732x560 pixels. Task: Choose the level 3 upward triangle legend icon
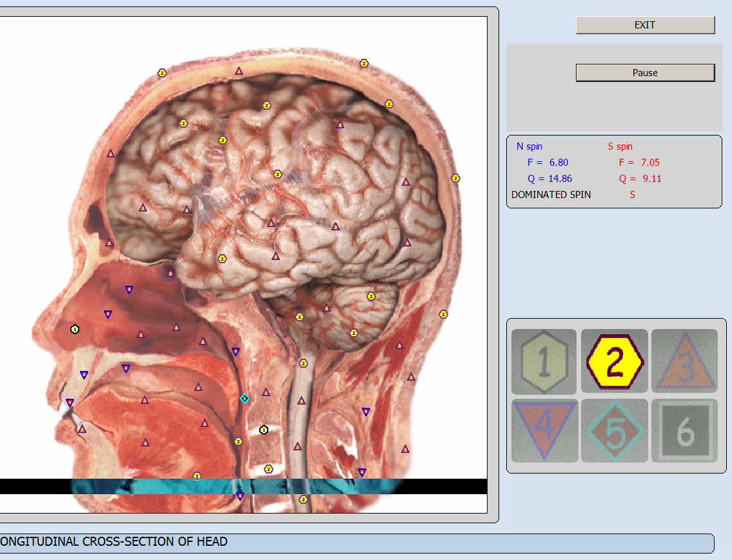click(685, 363)
